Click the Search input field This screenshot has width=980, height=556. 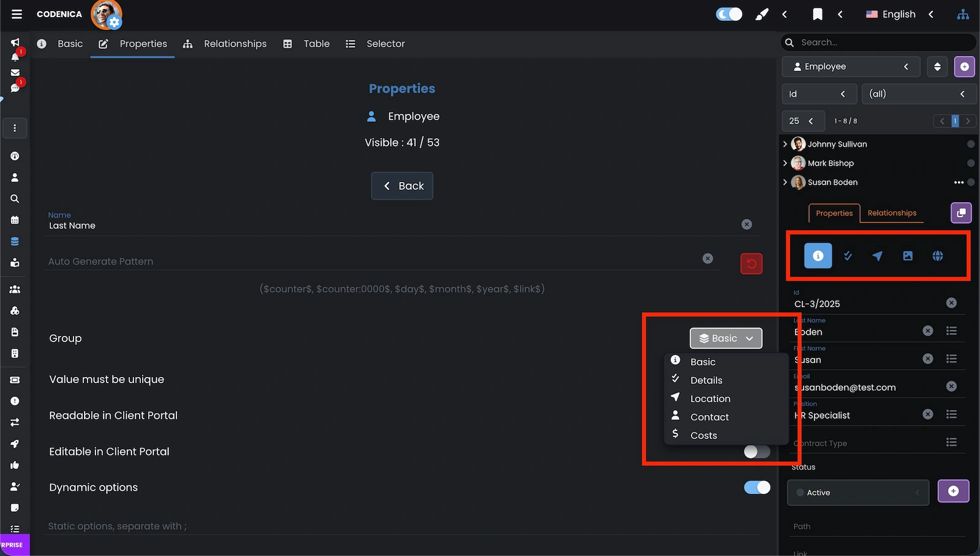(882, 42)
